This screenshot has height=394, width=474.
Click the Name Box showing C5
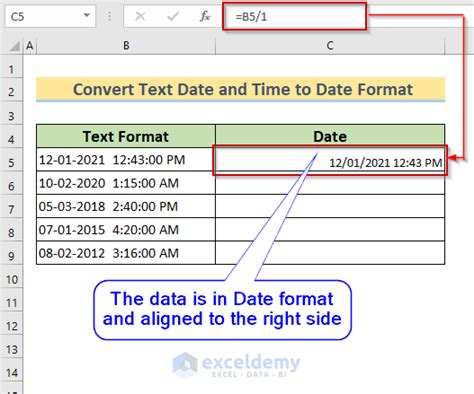[x=50, y=16]
